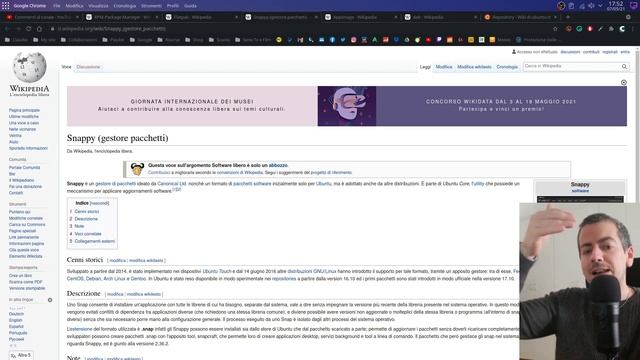Open Pagina principale in sidebar

coord(24,110)
